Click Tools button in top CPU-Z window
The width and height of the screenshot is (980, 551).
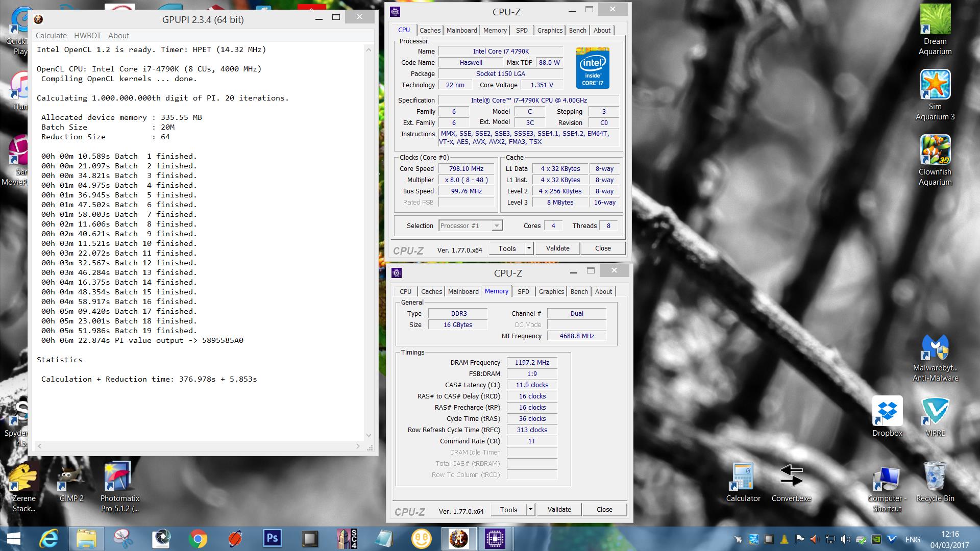(507, 248)
